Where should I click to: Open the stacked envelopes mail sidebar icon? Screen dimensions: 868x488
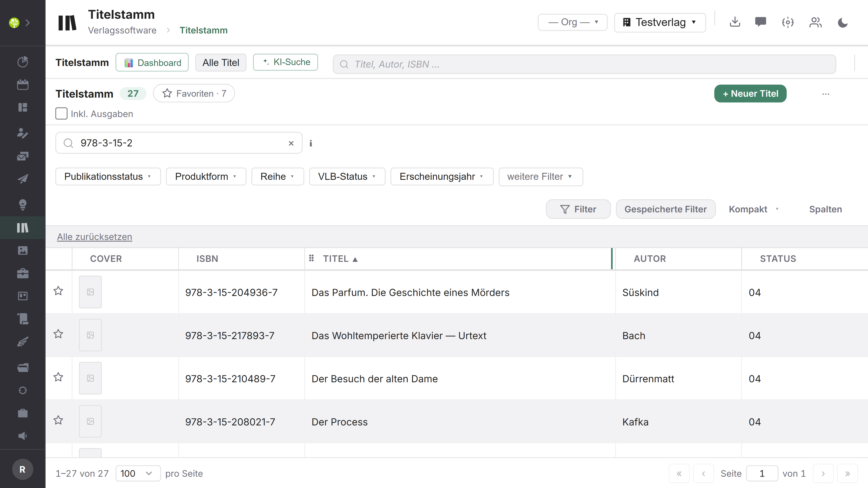(23, 156)
